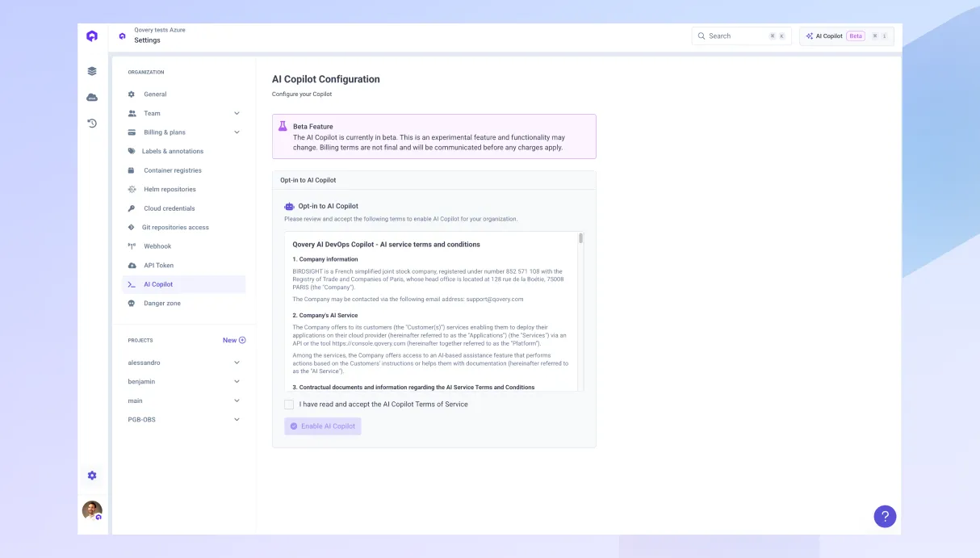Click the 'Opt-in to AI Copilot' card header
Viewport: 980px width, 558px height.
[434, 180]
